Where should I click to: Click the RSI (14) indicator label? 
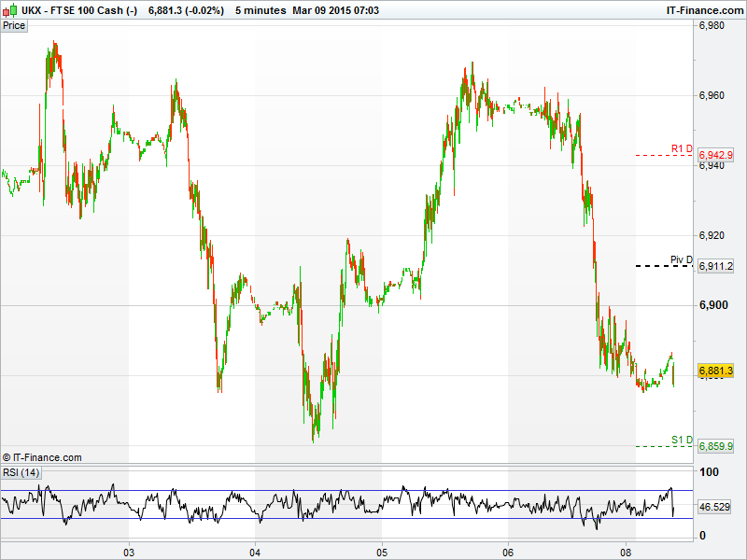[x=21, y=473]
